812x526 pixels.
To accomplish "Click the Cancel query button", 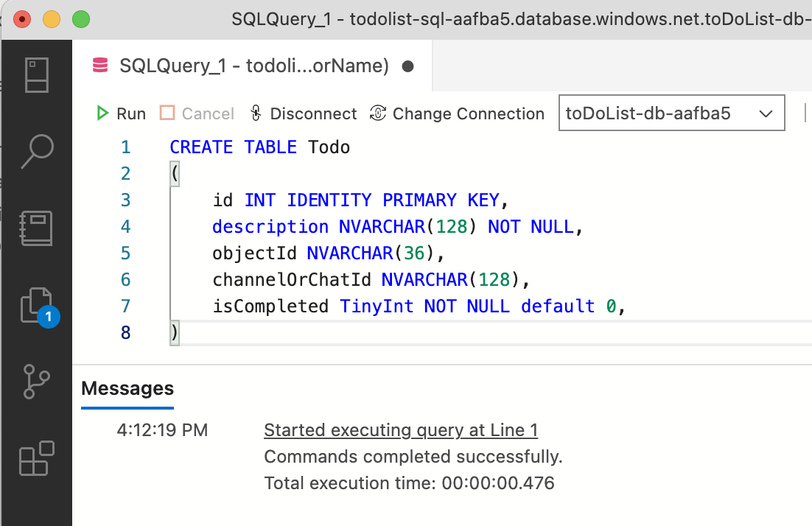I will click(x=197, y=113).
